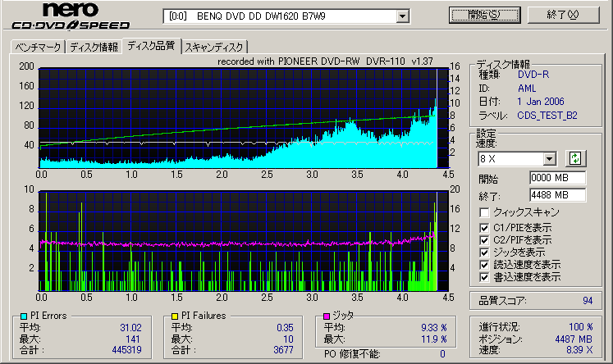
Task: Click the 終了(X) exit button
Action: tap(563, 15)
